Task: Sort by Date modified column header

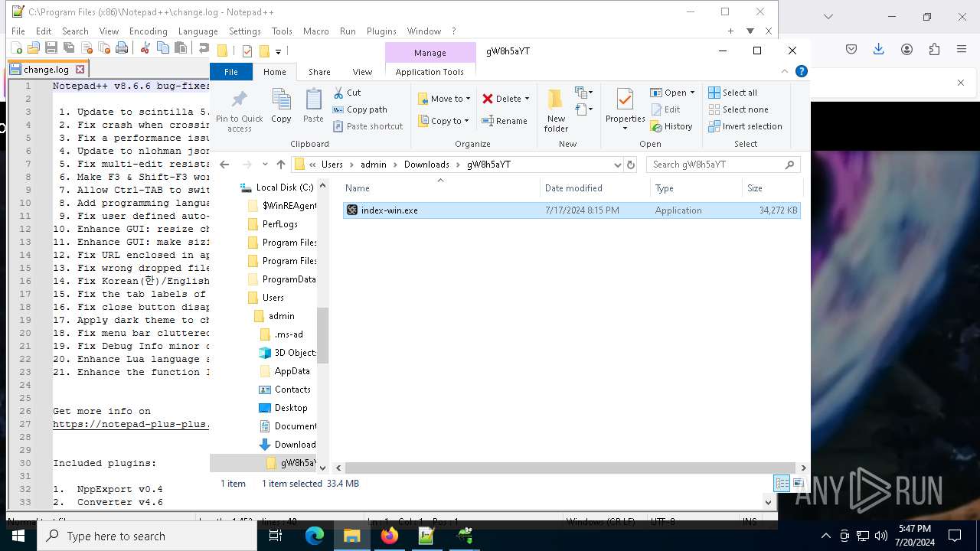Action: pyautogui.click(x=596, y=188)
